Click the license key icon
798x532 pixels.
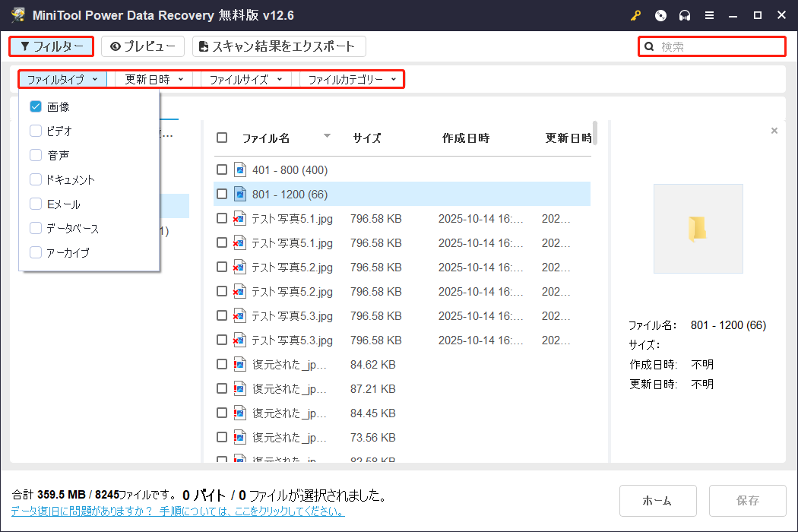[635, 15]
